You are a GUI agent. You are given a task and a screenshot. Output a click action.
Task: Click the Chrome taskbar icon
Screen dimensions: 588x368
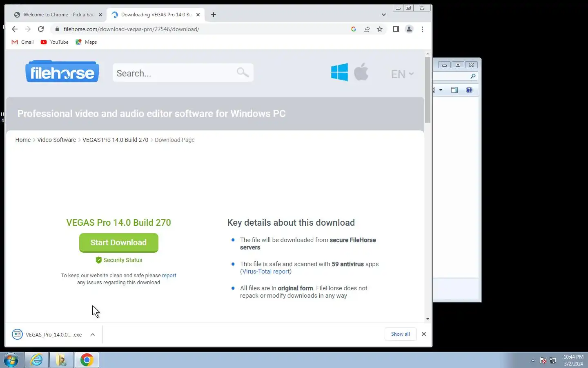coord(87,360)
